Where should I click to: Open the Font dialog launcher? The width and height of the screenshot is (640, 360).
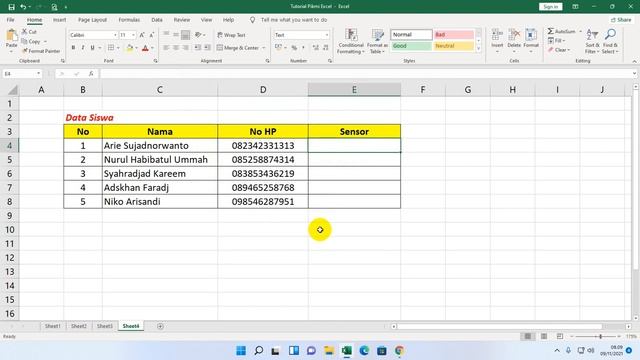[156, 61]
